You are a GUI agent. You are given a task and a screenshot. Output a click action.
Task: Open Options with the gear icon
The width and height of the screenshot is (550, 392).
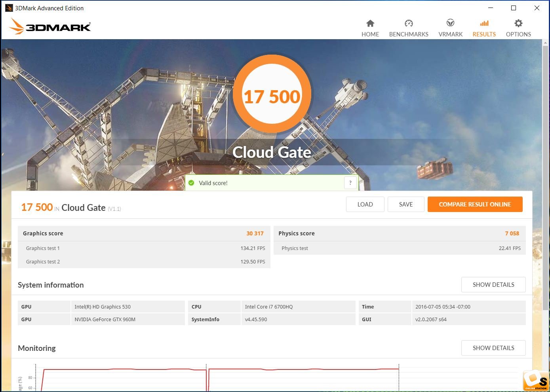click(x=518, y=23)
